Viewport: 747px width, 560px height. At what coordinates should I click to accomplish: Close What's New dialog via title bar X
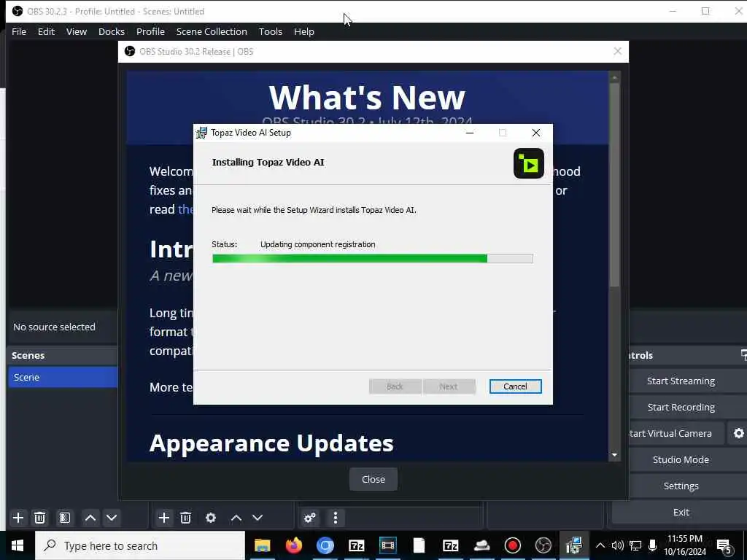pos(617,51)
